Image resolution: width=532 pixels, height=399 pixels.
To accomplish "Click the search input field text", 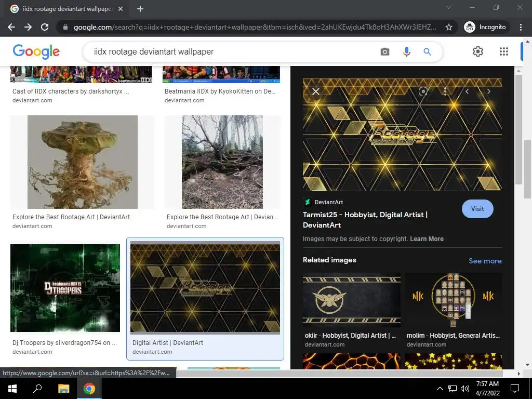I will pyautogui.click(x=154, y=51).
